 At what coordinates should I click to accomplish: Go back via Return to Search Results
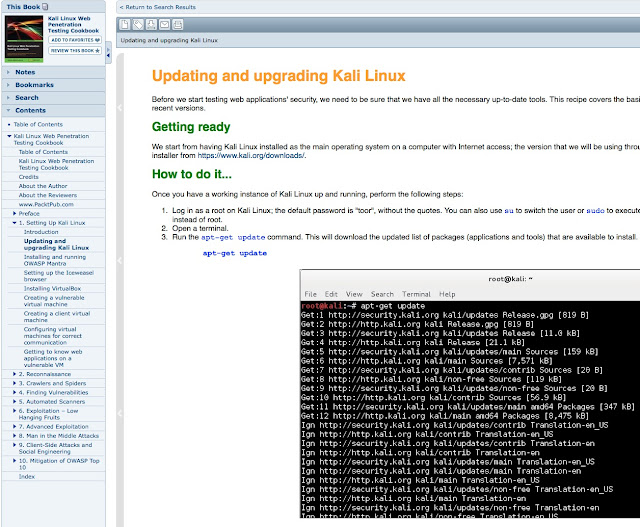(x=158, y=7)
